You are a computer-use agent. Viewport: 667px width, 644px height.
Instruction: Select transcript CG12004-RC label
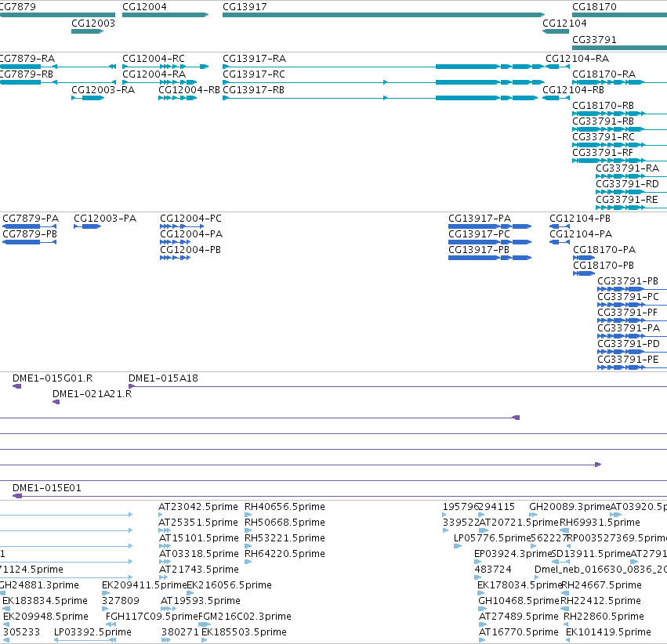[x=154, y=59]
